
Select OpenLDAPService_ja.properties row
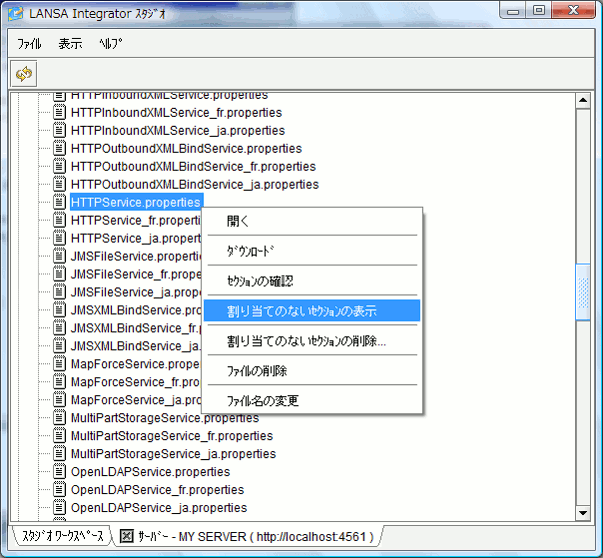[x=159, y=507]
